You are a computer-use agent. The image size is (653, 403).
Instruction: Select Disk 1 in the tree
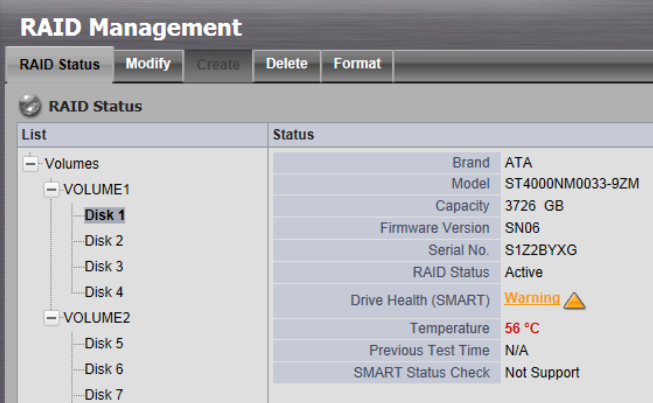coord(104,215)
